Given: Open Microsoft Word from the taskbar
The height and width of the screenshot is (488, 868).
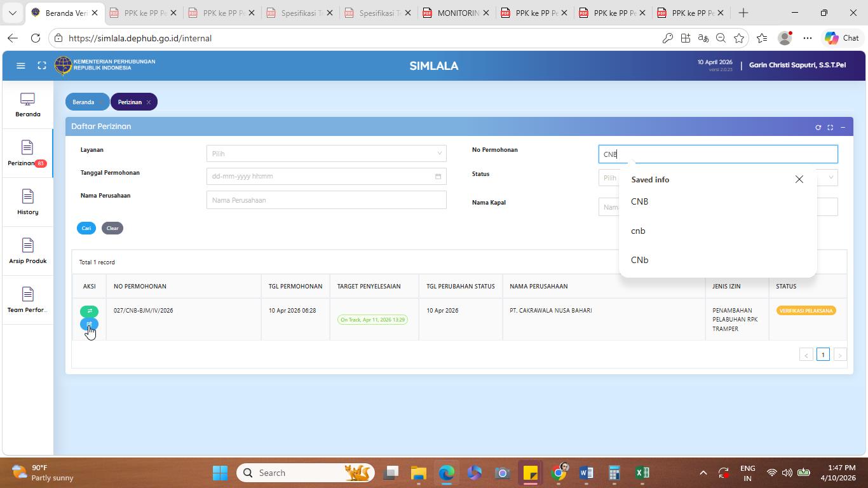Looking at the screenshot, I should click(x=586, y=473).
